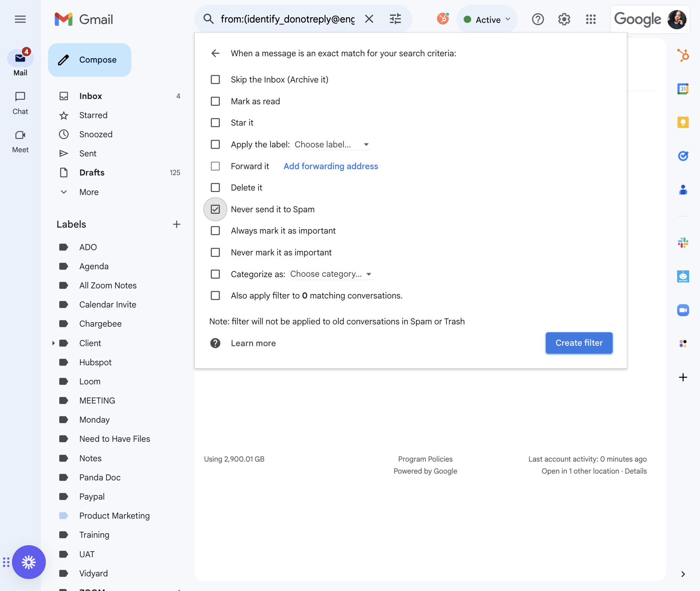This screenshot has height=591, width=700.
Task: Open Settings gear icon
Action: click(564, 19)
